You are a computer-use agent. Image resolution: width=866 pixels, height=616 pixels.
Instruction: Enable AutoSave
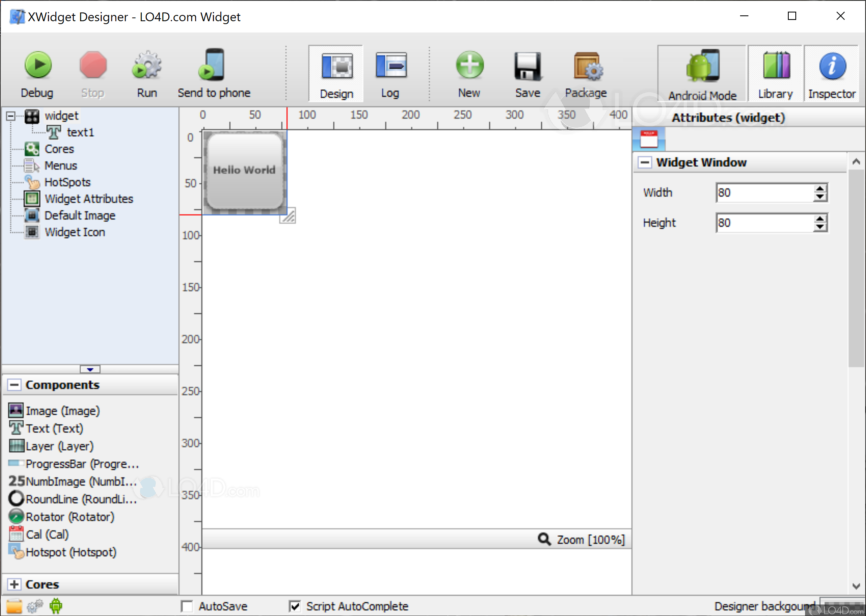click(187, 606)
